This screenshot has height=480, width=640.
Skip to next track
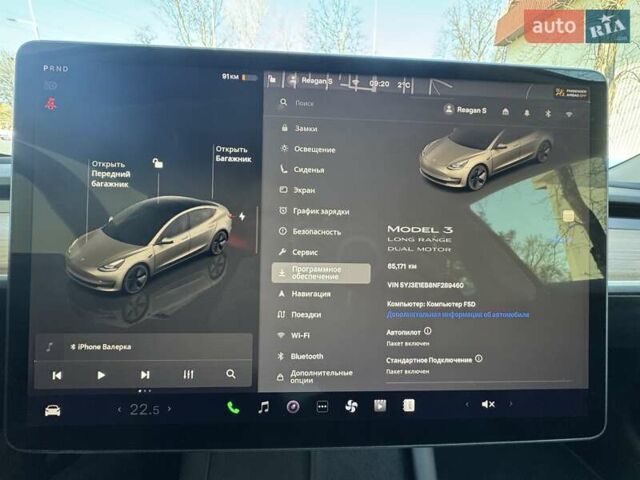click(145, 375)
